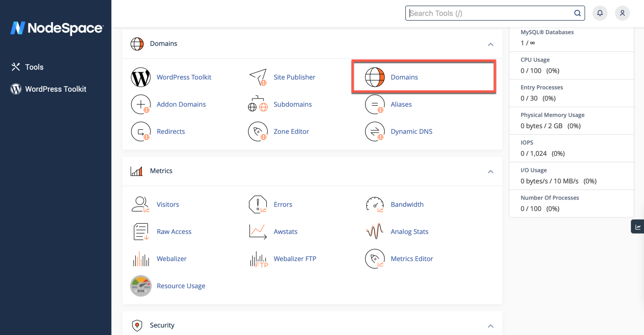Open the Webalizer FTP link
644x335 pixels.
click(295, 259)
